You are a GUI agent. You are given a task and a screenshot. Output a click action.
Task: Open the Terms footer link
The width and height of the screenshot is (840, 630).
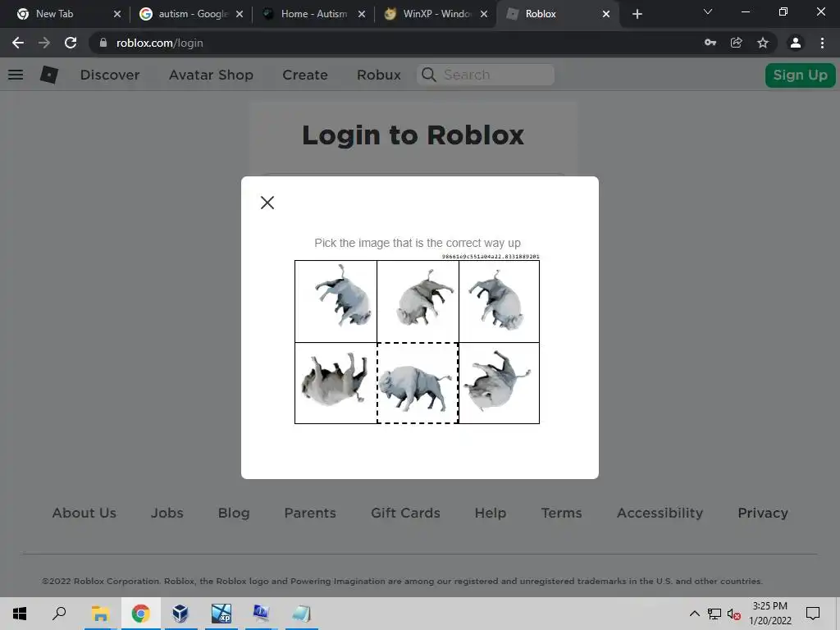pos(561,513)
